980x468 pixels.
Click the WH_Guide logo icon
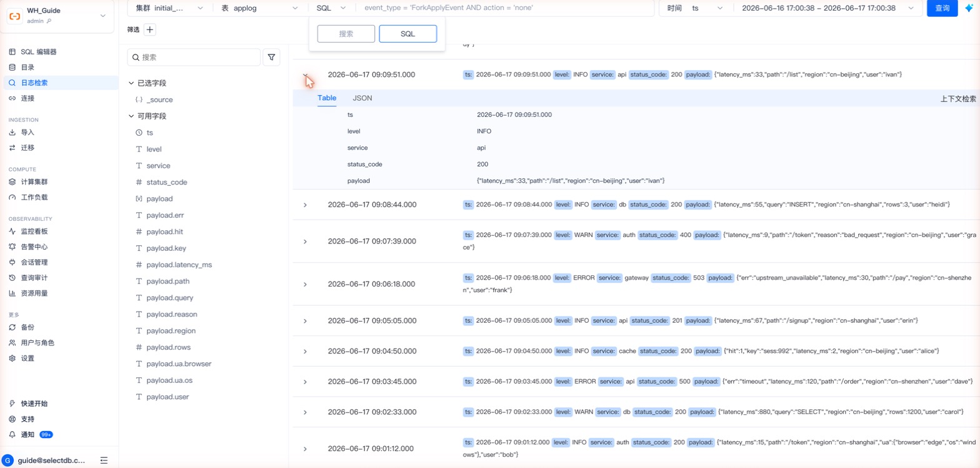[14, 16]
